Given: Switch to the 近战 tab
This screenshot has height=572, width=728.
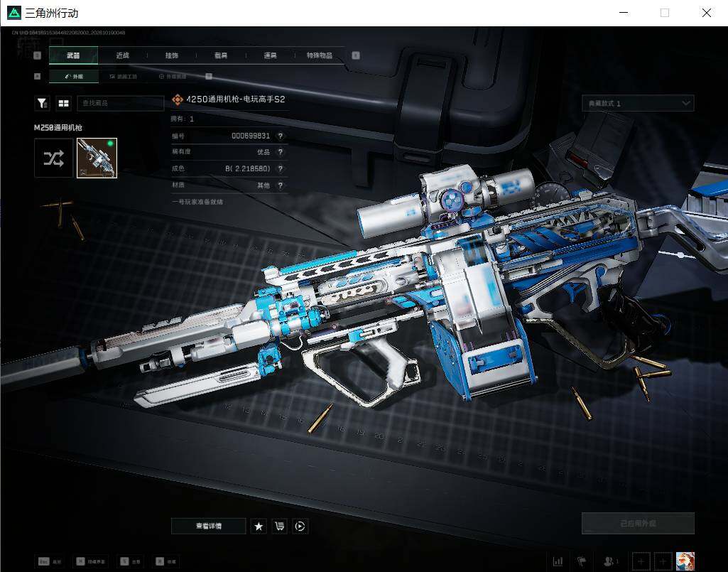Looking at the screenshot, I should coord(123,55).
